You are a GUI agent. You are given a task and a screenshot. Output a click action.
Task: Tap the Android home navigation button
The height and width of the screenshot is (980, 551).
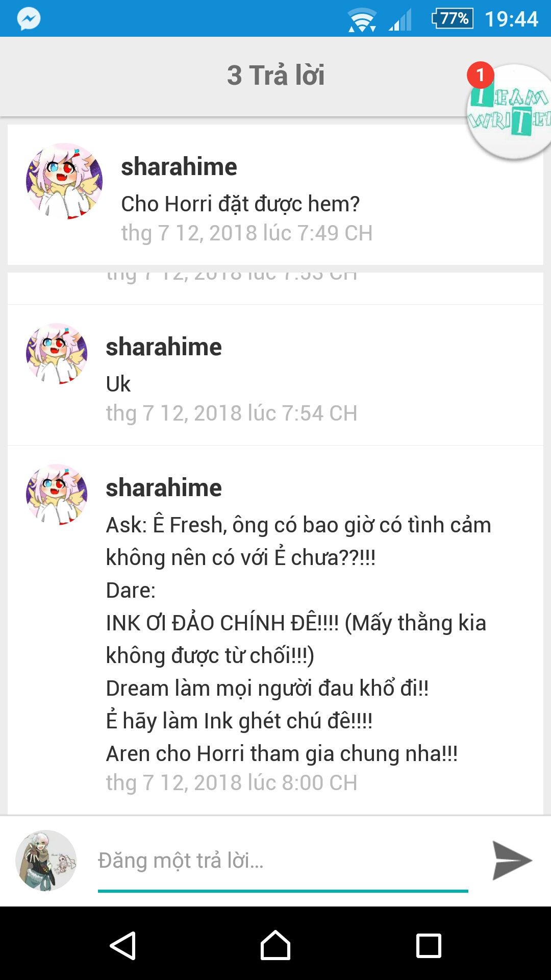275,945
